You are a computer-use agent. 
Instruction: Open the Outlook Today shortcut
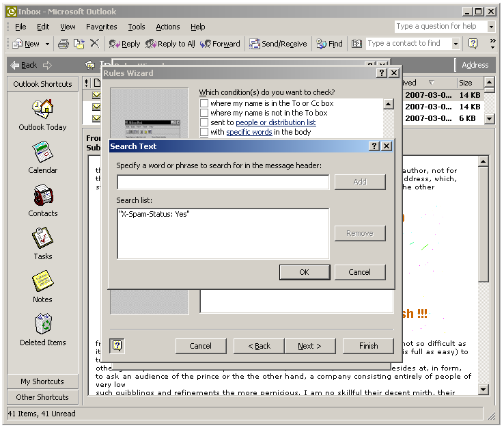click(x=42, y=116)
